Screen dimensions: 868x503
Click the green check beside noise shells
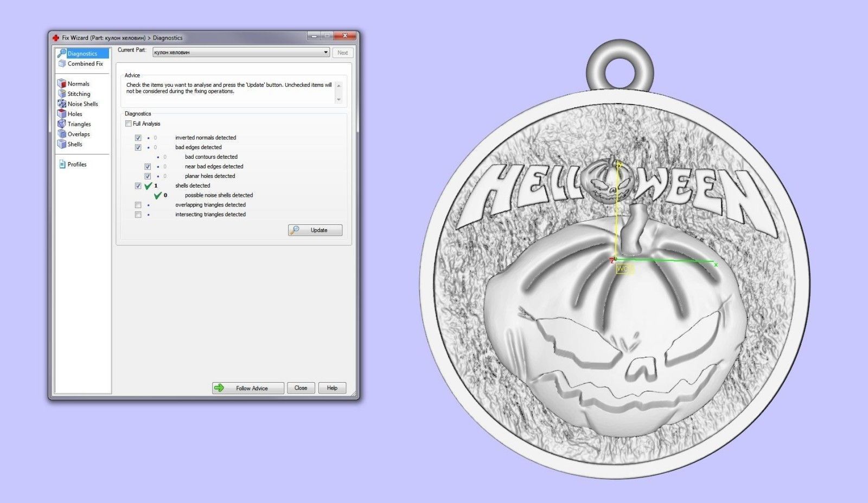tap(158, 195)
